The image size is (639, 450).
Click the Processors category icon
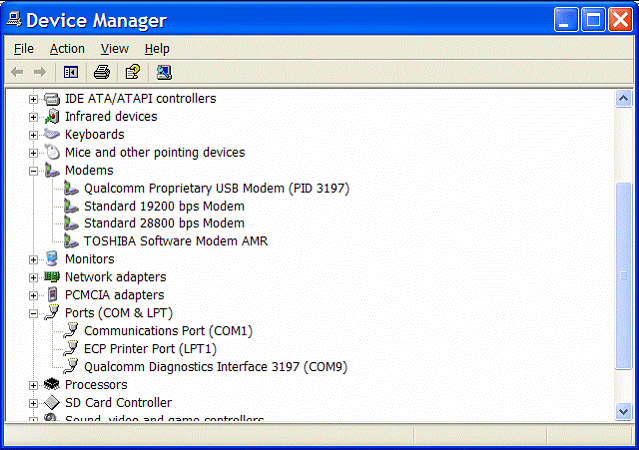52,385
